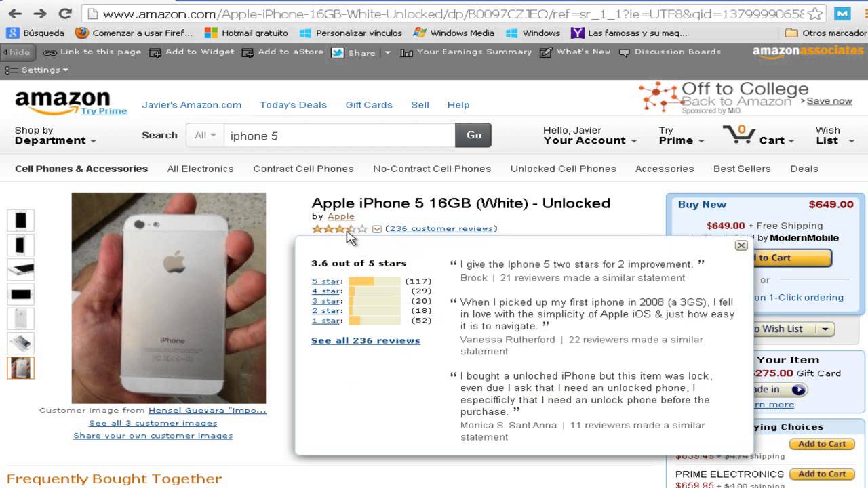The width and height of the screenshot is (868, 488).
Task: Open the shopping cart icon
Action: (738, 134)
